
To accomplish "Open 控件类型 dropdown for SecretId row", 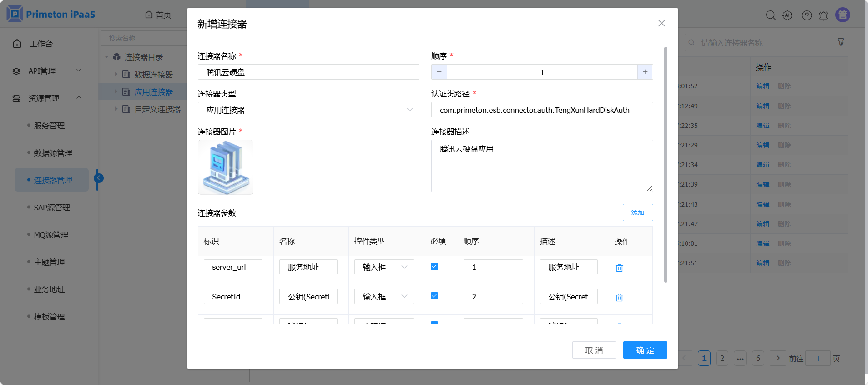I will 384,297.
